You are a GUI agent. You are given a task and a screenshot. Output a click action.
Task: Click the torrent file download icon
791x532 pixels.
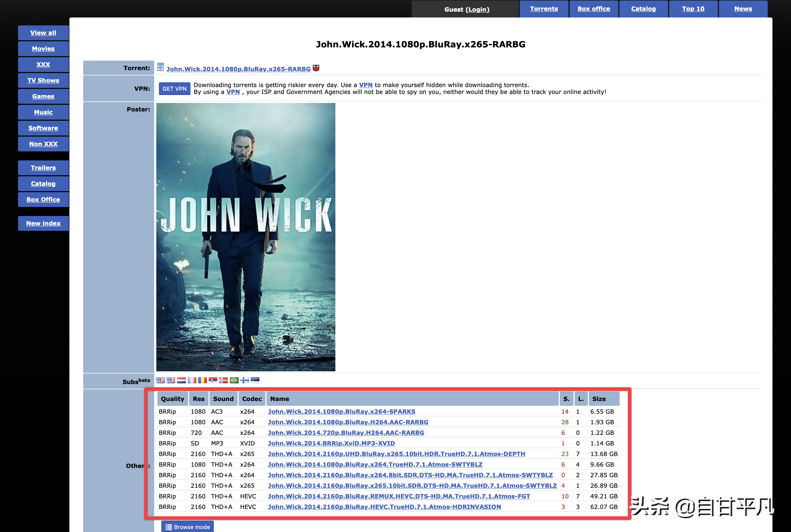pyautogui.click(x=161, y=67)
